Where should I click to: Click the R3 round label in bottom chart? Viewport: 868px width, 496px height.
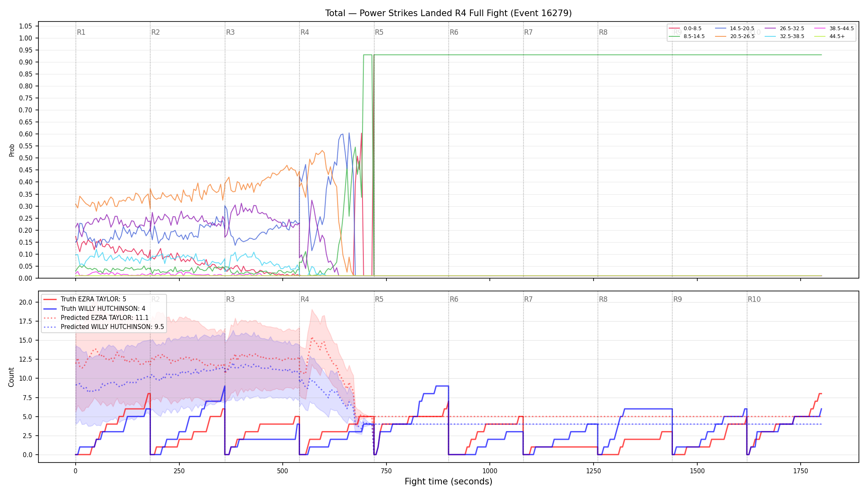tap(230, 299)
